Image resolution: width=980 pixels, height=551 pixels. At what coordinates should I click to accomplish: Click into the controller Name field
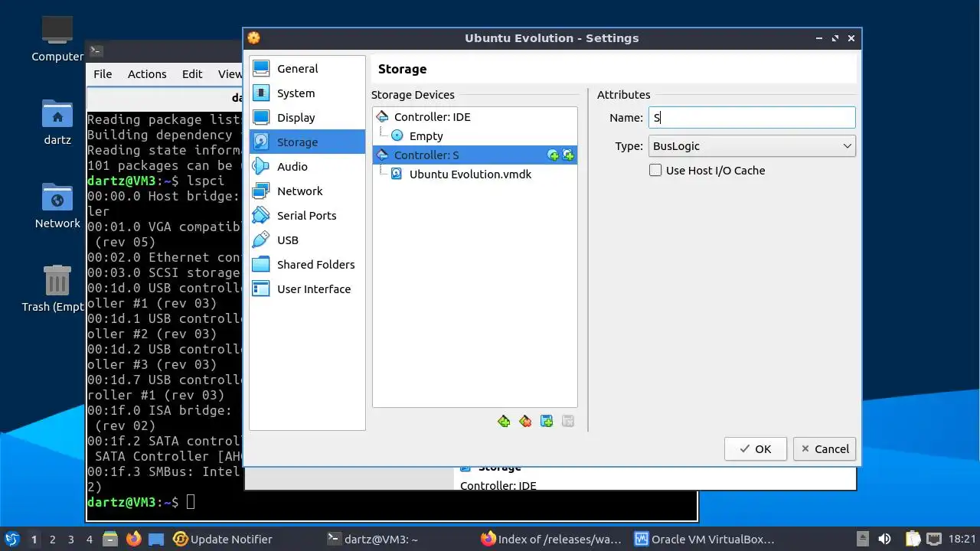coord(752,118)
